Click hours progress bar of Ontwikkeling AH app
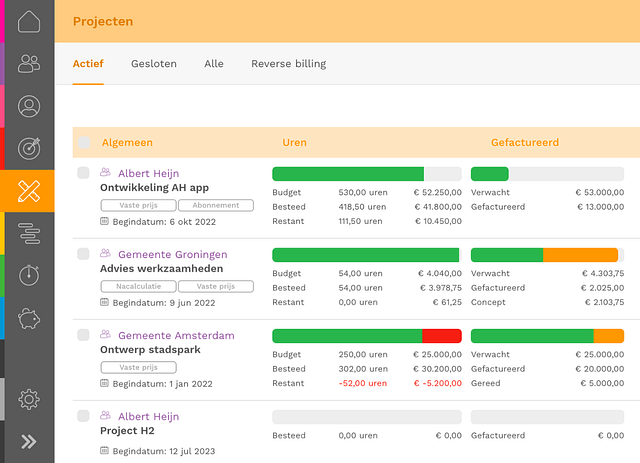The image size is (640, 463). pyautogui.click(x=367, y=174)
